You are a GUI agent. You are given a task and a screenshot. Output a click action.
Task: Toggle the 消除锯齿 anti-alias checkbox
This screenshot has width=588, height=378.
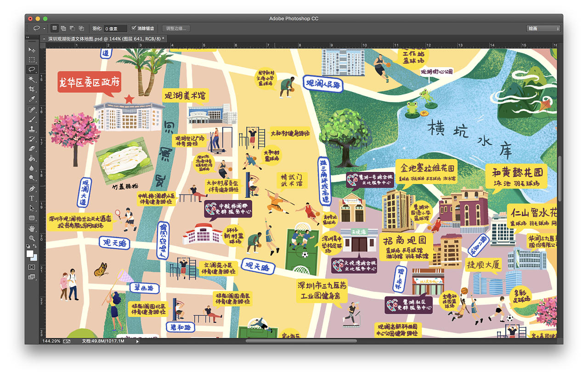coord(134,28)
